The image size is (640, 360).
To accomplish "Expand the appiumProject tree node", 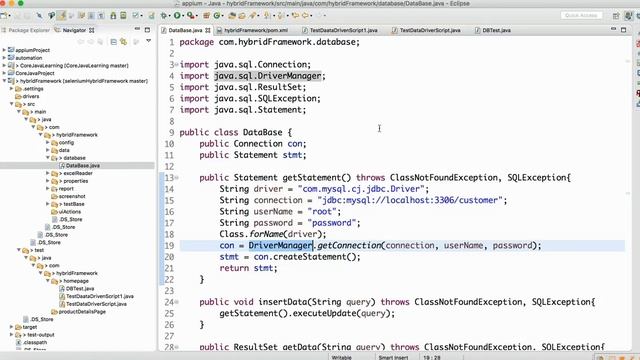I will pos(4,50).
